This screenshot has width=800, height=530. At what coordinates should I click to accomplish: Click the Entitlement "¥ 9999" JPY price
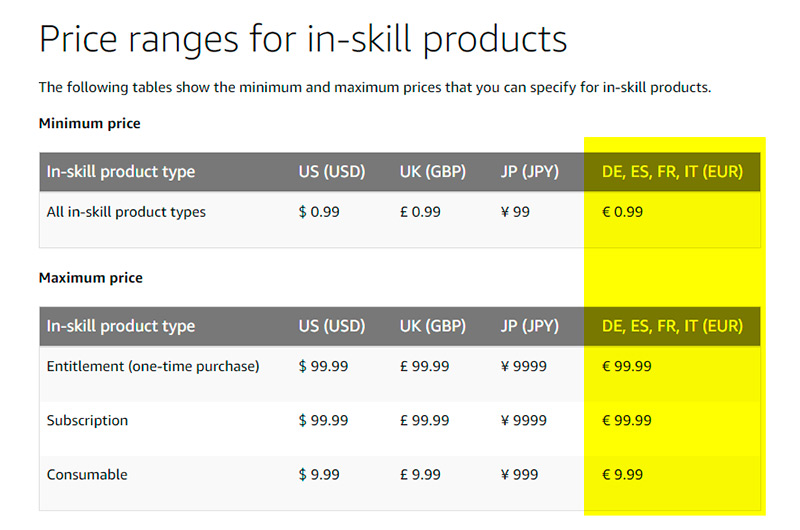click(523, 366)
